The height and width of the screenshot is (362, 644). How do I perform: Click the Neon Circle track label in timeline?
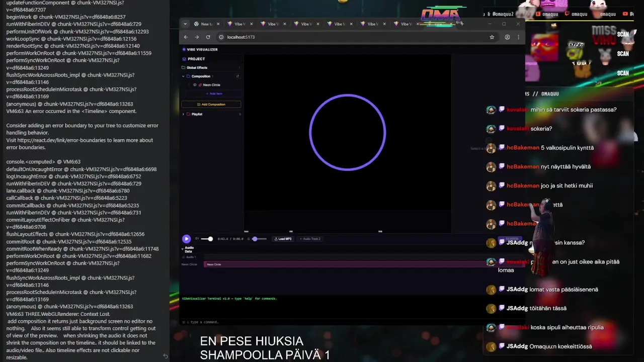pyautogui.click(x=189, y=264)
